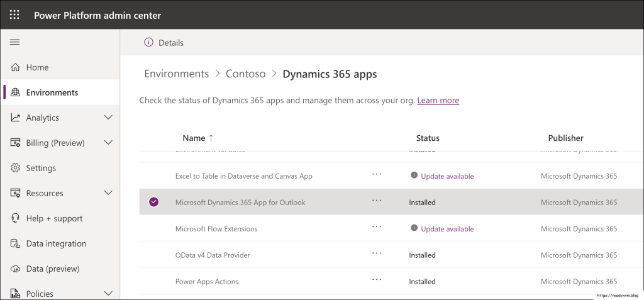Click the Data (preview) cloud icon
Screen dimensions: 644x300
[x=16, y=269]
